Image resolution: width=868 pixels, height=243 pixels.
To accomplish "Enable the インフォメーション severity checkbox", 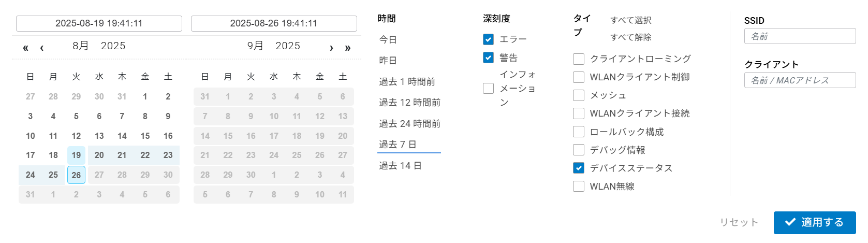I will pos(488,89).
